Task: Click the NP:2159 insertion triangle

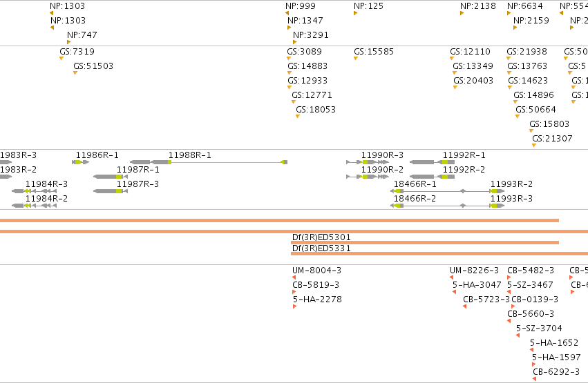Action: pos(515,28)
